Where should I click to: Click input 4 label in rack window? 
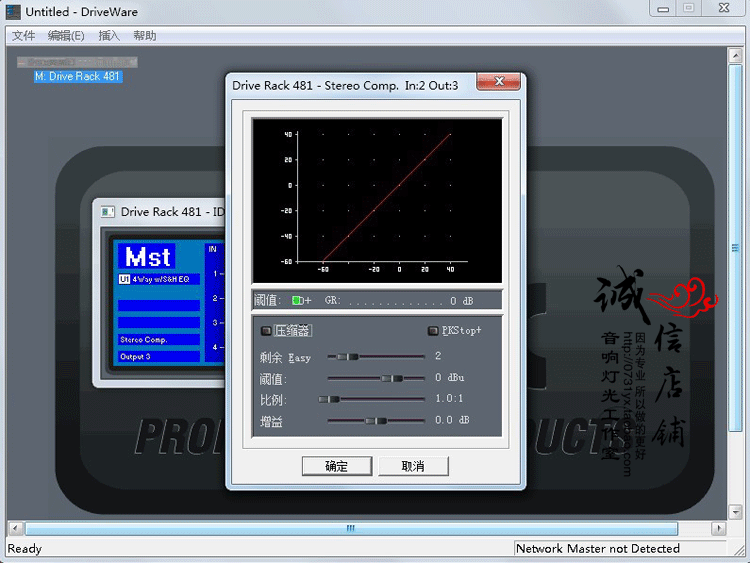[x=215, y=347]
